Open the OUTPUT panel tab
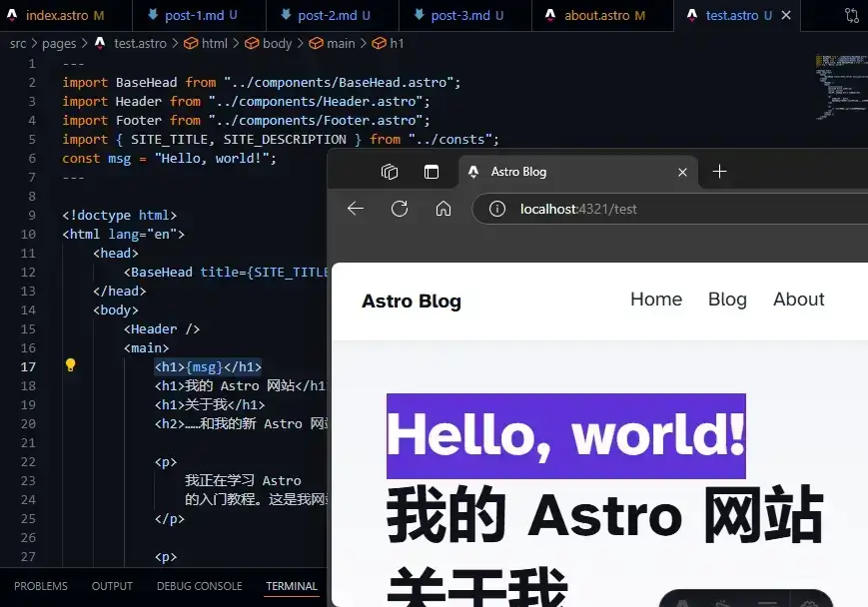868x607 pixels. coord(112,586)
